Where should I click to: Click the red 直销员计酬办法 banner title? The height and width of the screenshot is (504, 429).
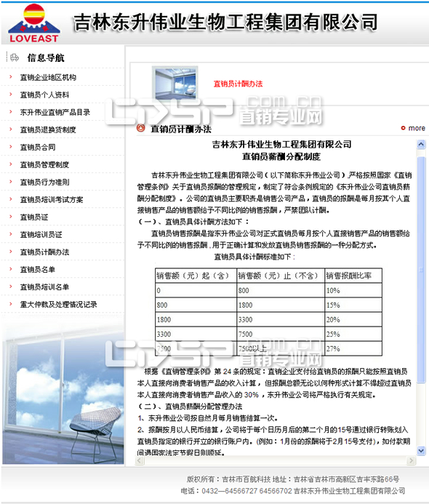click(x=238, y=84)
